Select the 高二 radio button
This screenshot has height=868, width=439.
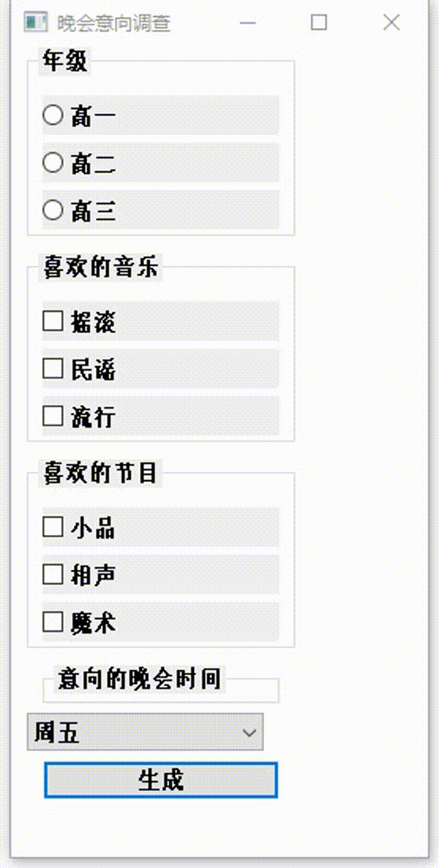click(x=51, y=163)
